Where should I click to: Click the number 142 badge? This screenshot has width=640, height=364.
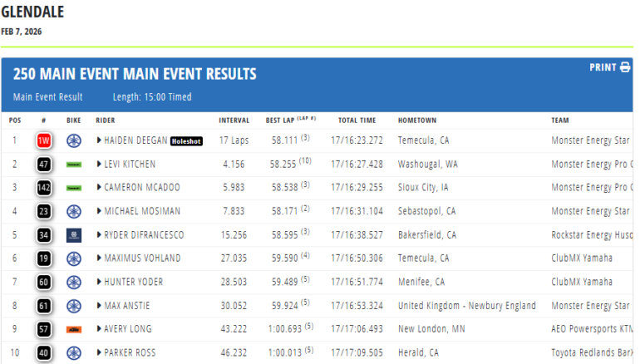44,188
